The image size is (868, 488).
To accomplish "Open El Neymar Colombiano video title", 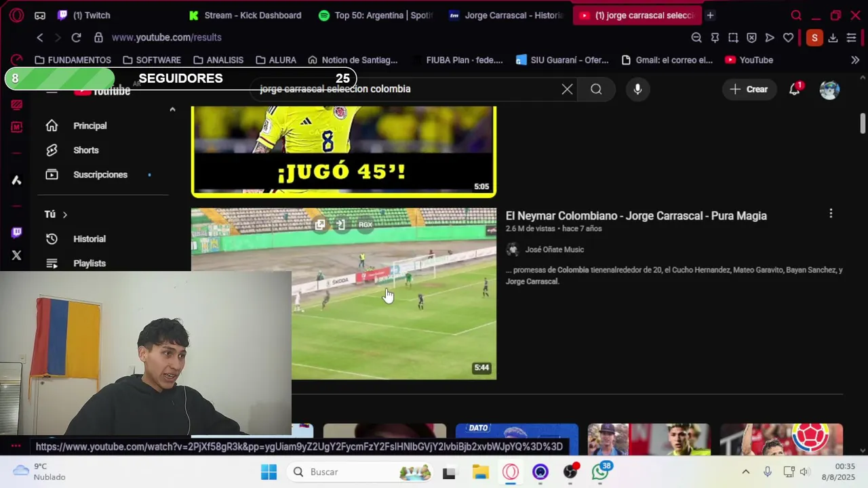I will (x=636, y=216).
